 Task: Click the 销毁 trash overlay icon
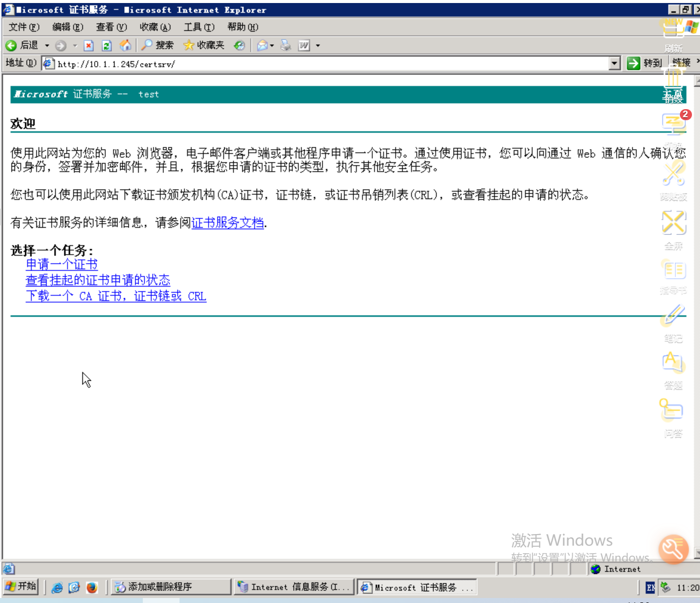[x=673, y=83]
